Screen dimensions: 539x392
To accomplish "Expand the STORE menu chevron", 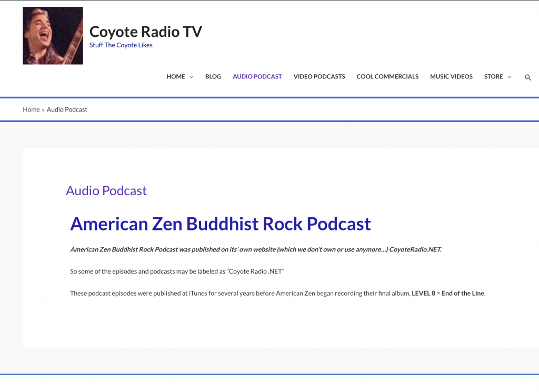I will pos(510,77).
